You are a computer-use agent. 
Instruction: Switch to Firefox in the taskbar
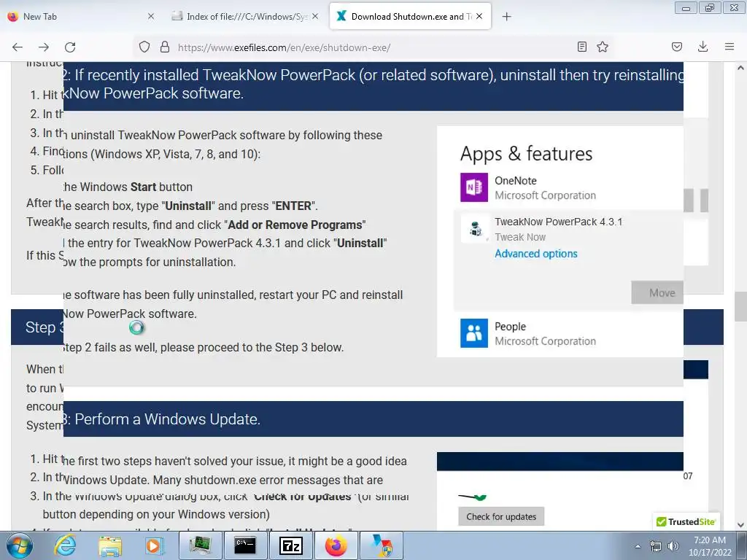click(336, 545)
